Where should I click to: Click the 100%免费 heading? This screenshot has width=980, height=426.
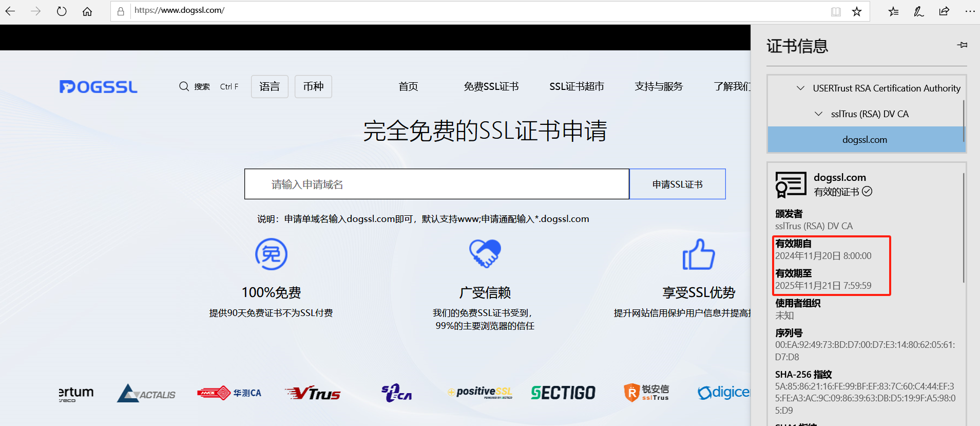[271, 292]
